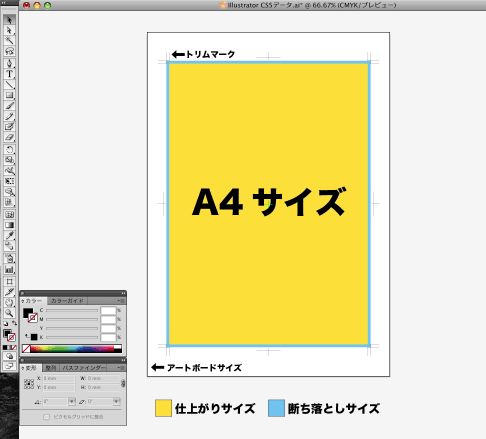Select the Eraser tool
Screen dimensions: 486x439
pyautogui.click(x=9, y=137)
